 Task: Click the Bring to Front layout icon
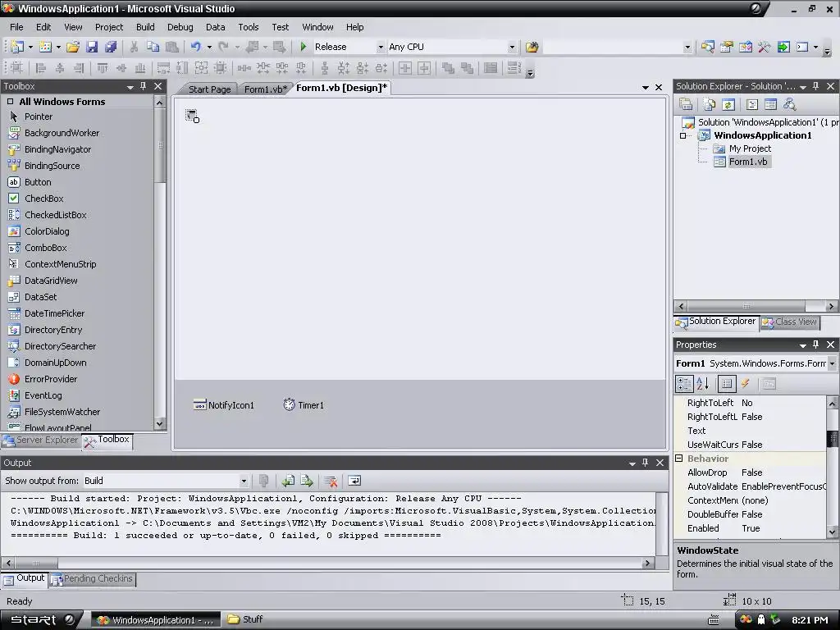[x=448, y=68]
